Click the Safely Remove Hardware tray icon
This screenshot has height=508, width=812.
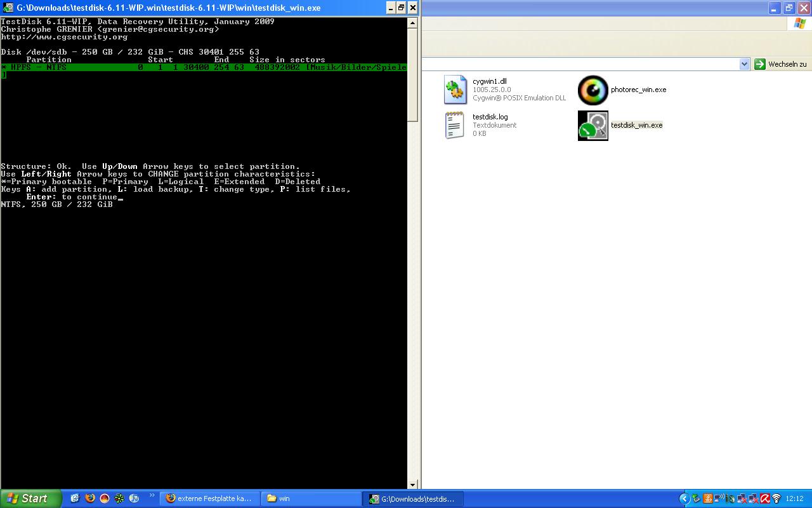point(696,498)
